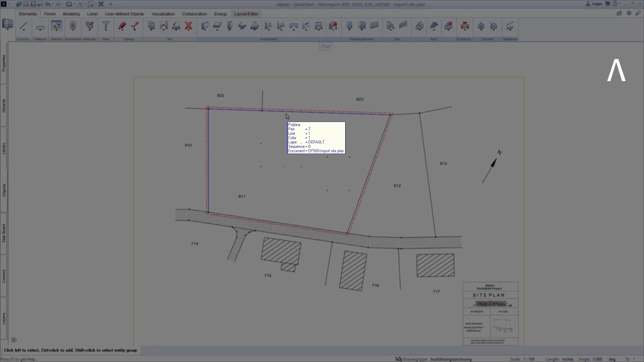The image size is (644, 362).
Task: Open the Annotations tool
Action: coord(73,26)
